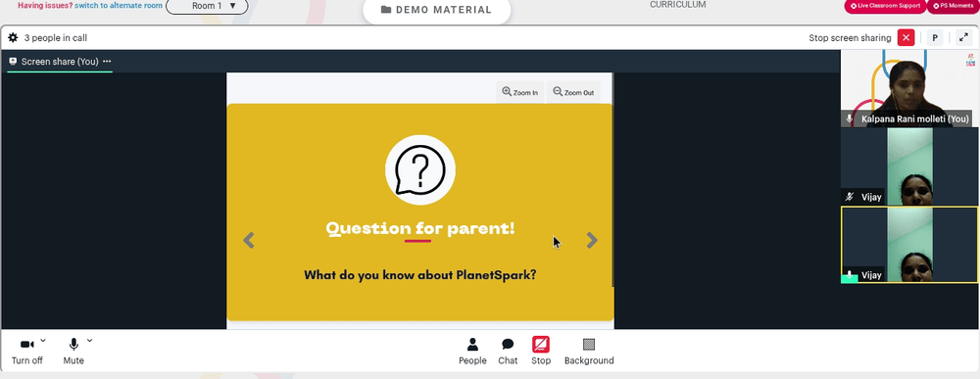Screen dimensions: 980x379
Task: Click the Question for parent! heading
Action: click(x=420, y=228)
